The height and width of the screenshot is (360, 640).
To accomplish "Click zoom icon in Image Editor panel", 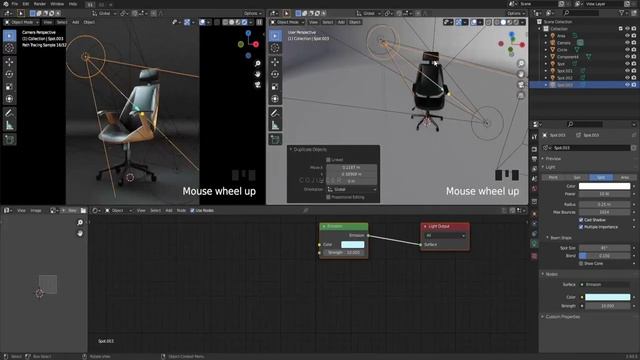I will [x=80, y=222].
